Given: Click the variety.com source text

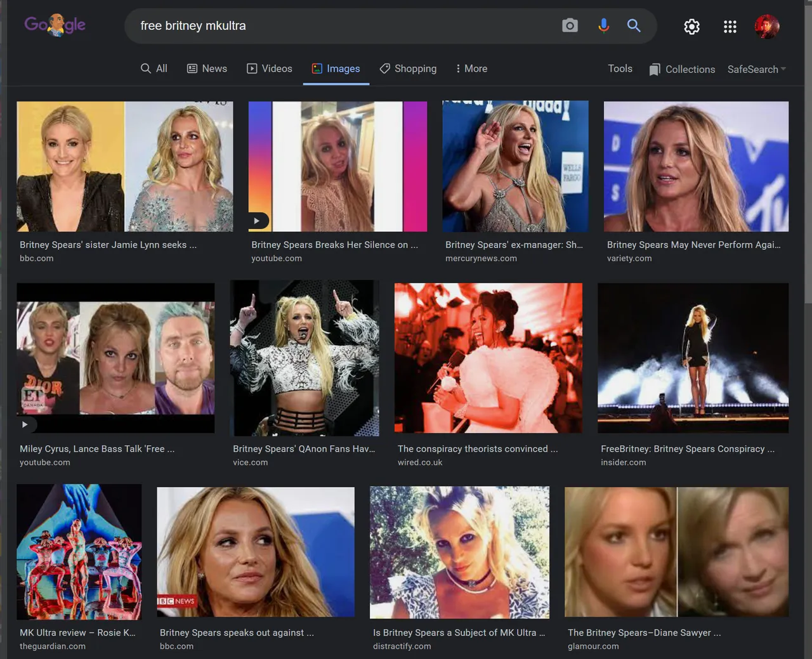Looking at the screenshot, I should tap(629, 259).
